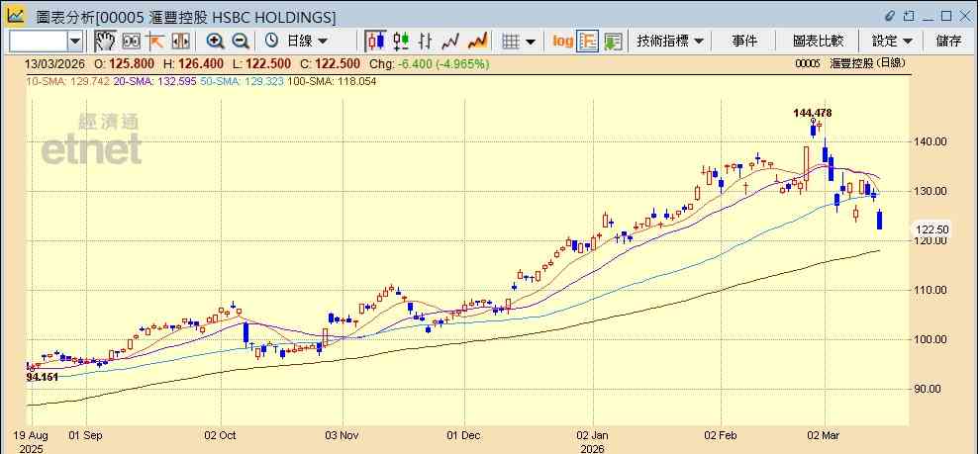Zoom in on the chart
The image size is (980, 454).
[x=216, y=42]
